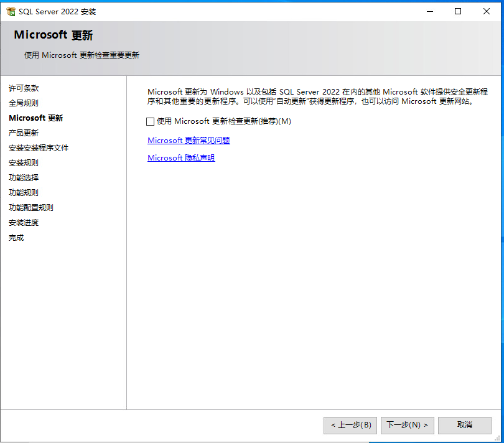Image resolution: width=504 pixels, height=443 pixels.
Task: Minimize the SQL Server 2022 安装 window
Action: [x=430, y=12]
